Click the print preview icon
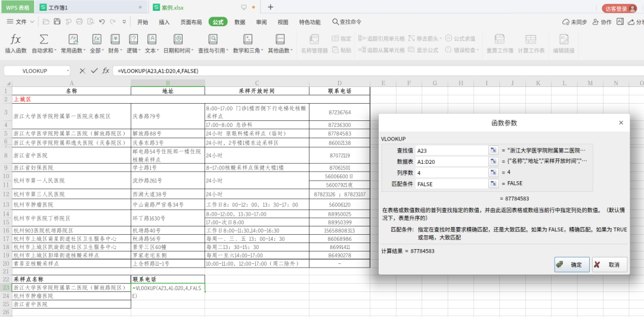The height and width of the screenshot is (317, 644). coord(91,22)
